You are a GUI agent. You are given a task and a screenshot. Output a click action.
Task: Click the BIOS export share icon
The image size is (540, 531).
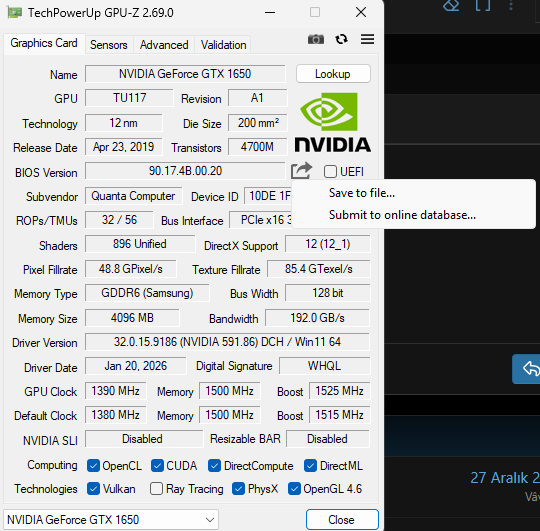(x=301, y=170)
